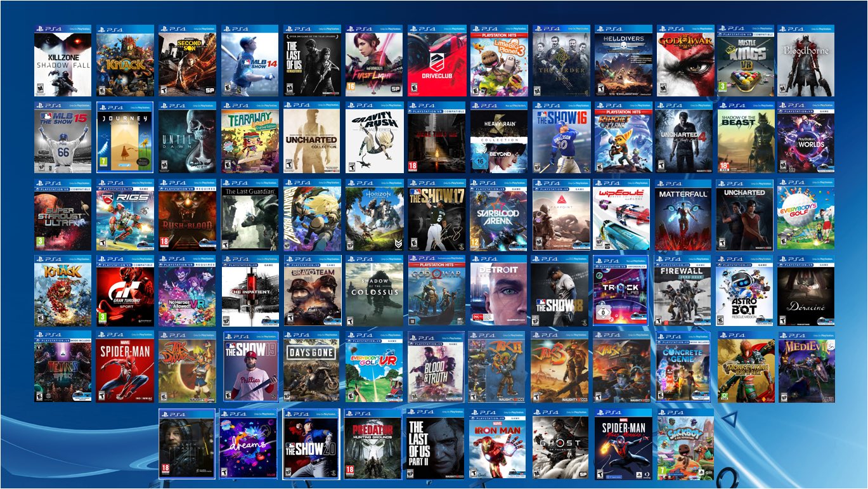The height and width of the screenshot is (489, 868).
Task: Choose inFamous Second Son cover
Action: pos(187,61)
